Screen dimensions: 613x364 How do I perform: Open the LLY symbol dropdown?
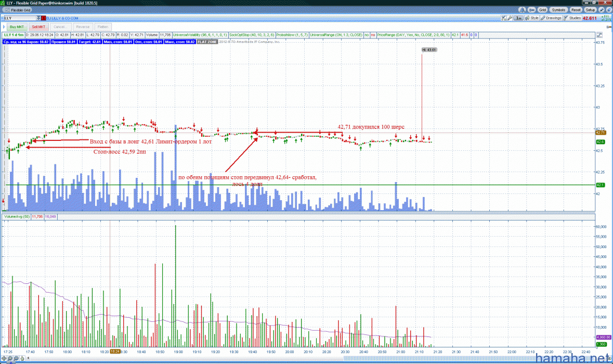pos(38,18)
